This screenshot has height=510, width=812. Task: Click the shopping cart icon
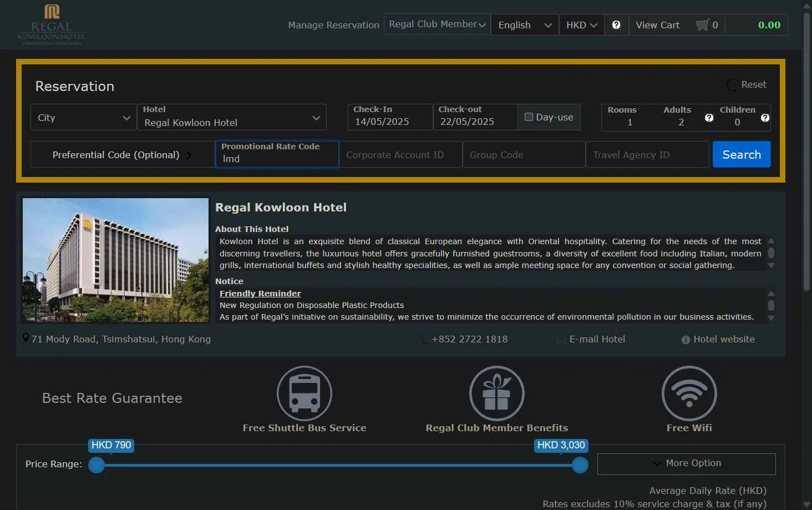point(702,25)
